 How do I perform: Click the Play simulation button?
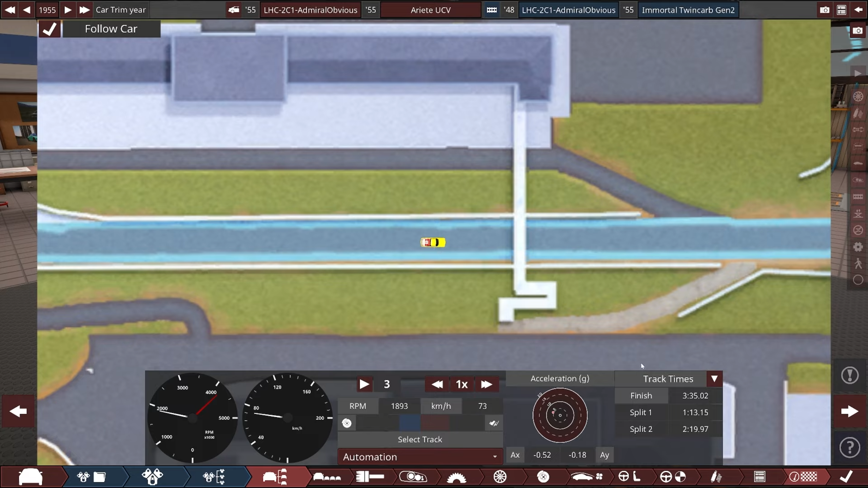[x=364, y=384]
